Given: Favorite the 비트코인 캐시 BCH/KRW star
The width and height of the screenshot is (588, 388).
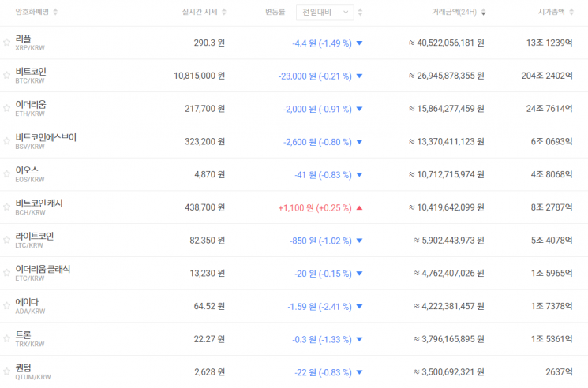Looking at the screenshot, I should click(x=6, y=207).
